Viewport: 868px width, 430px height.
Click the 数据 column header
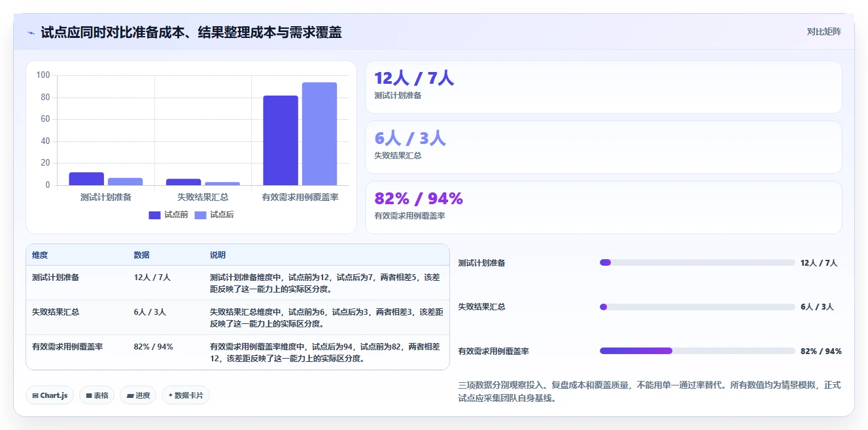(141, 255)
